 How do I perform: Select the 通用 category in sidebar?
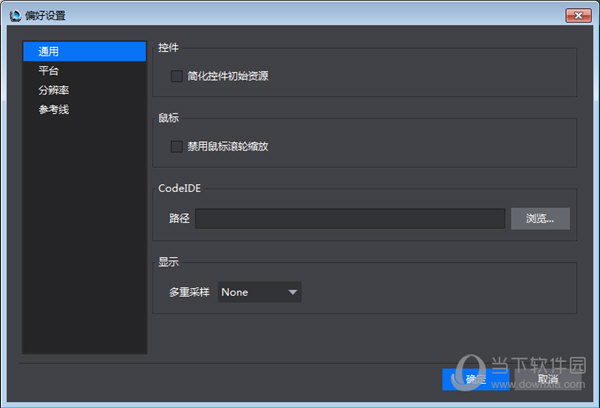pos(85,51)
